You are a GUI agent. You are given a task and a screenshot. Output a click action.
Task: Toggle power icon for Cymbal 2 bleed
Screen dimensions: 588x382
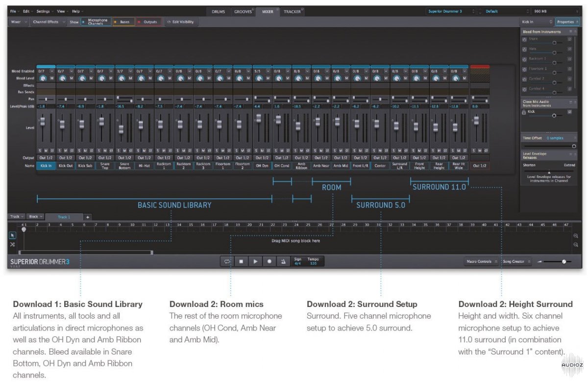click(524, 79)
